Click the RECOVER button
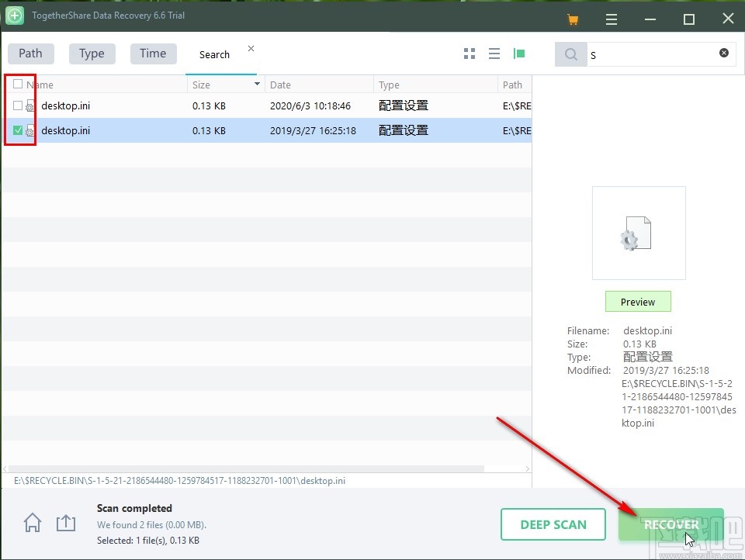 click(670, 524)
